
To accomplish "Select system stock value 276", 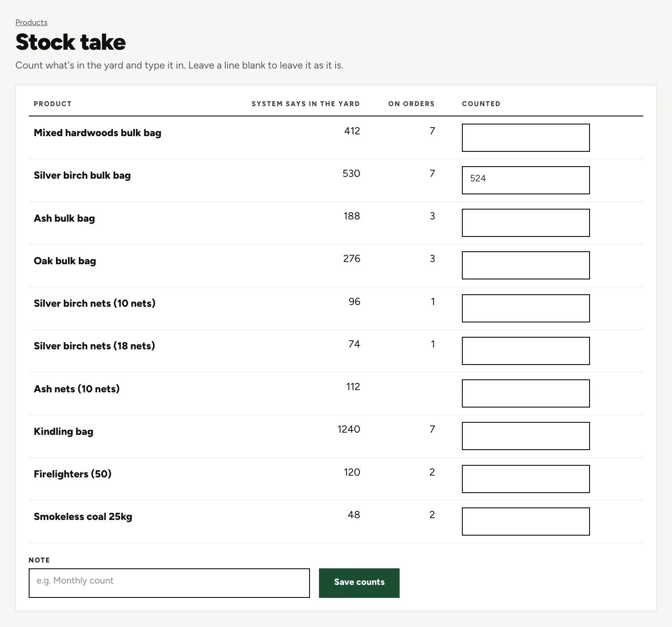I will pyautogui.click(x=352, y=259).
